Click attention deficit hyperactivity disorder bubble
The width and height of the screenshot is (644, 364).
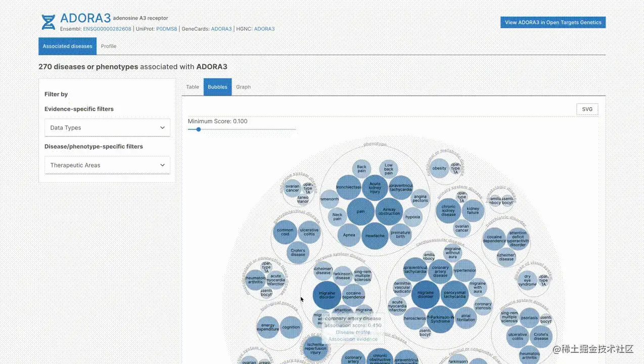[x=518, y=239]
